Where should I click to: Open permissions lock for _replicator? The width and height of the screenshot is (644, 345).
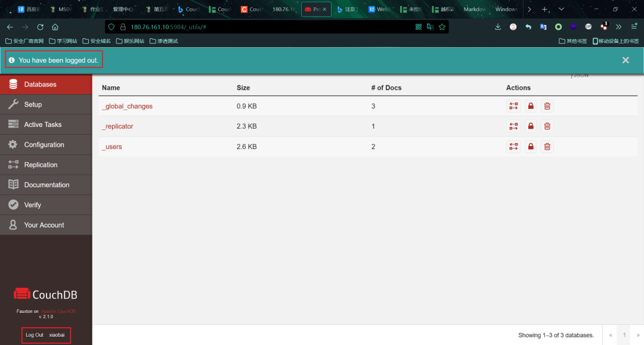531,126
